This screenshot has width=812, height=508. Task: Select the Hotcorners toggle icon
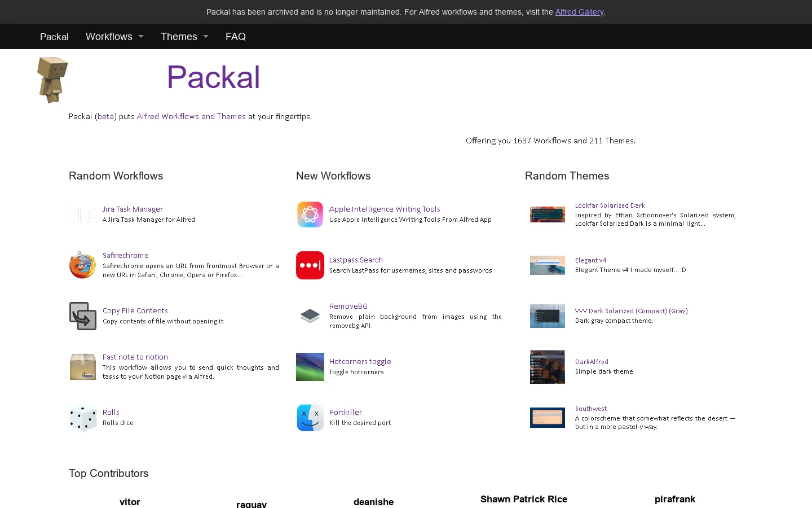pyautogui.click(x=310, y=367)
